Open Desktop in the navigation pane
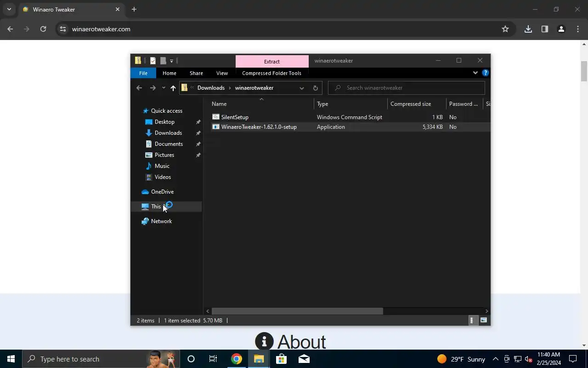 164,122
